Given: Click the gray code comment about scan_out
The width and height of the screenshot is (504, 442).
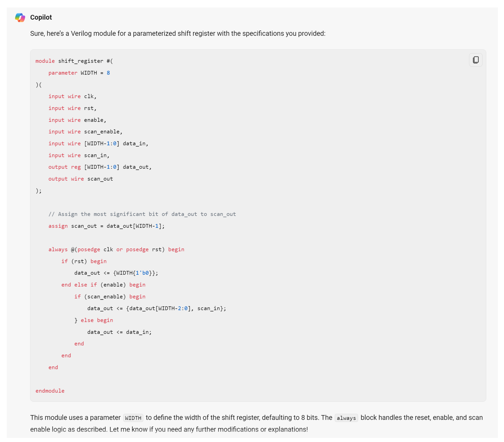Looking at the screenshot, I should click(x=142, y=214).
